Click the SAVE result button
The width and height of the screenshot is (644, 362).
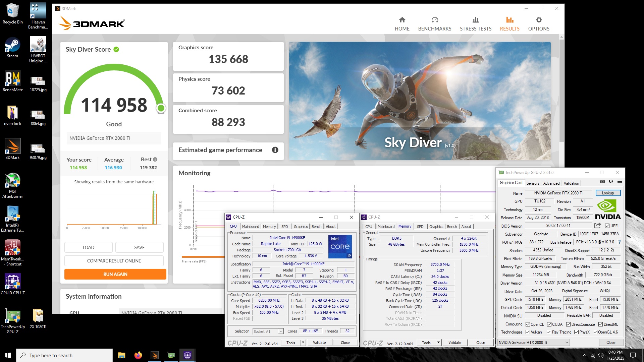tap(140, 247)
